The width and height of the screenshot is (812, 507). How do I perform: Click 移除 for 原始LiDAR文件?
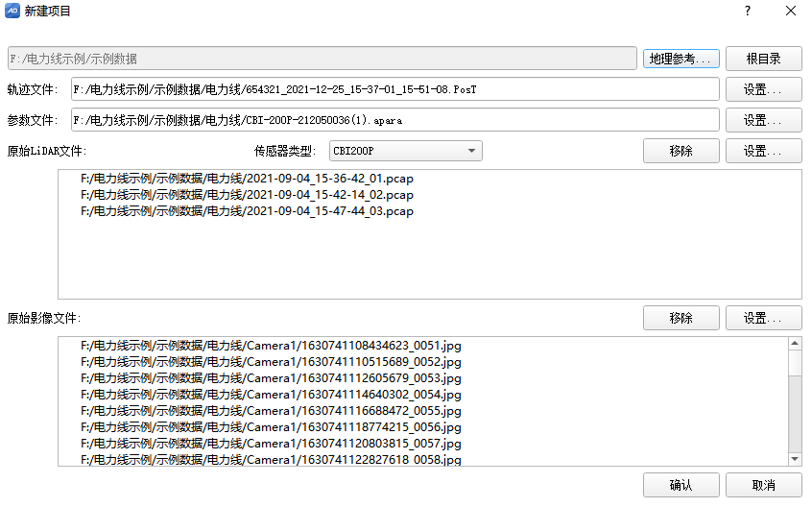[681, 151]
